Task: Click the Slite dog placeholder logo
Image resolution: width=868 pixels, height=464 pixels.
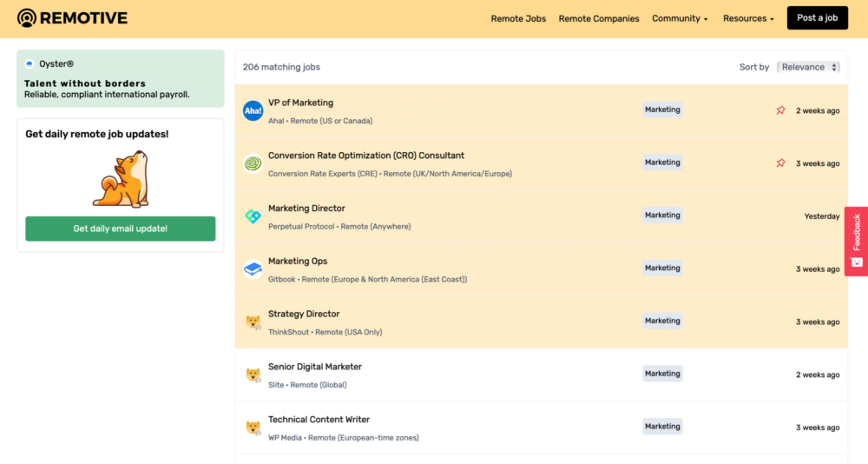Action: click(x=253, y=375)
